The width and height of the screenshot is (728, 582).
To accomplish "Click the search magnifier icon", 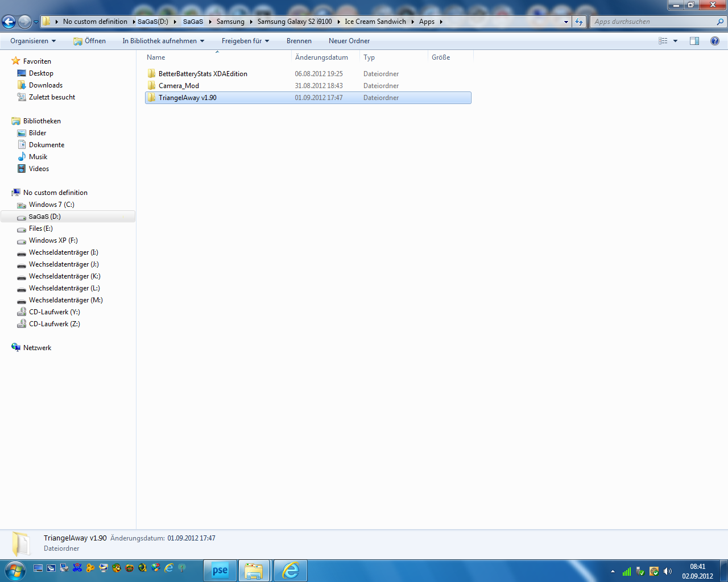I will click(x=721, y=22).
